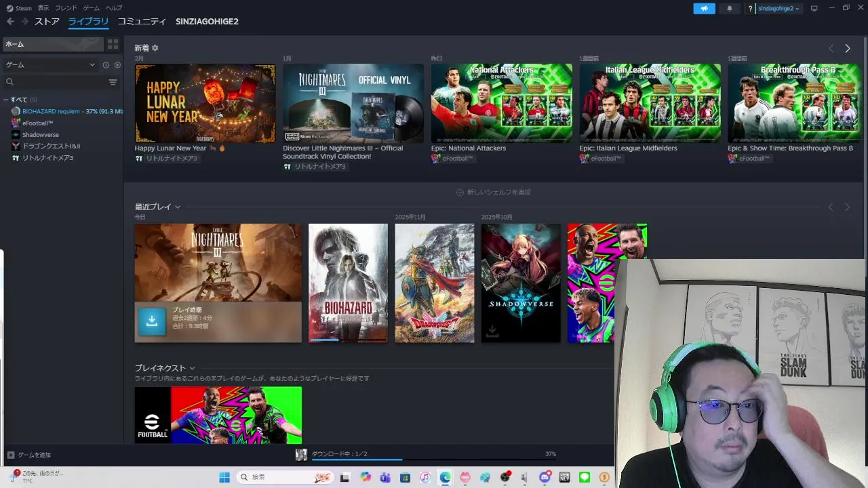Open eFootball cover in recent shelf
868x488 pixels.
pos(592,283)
